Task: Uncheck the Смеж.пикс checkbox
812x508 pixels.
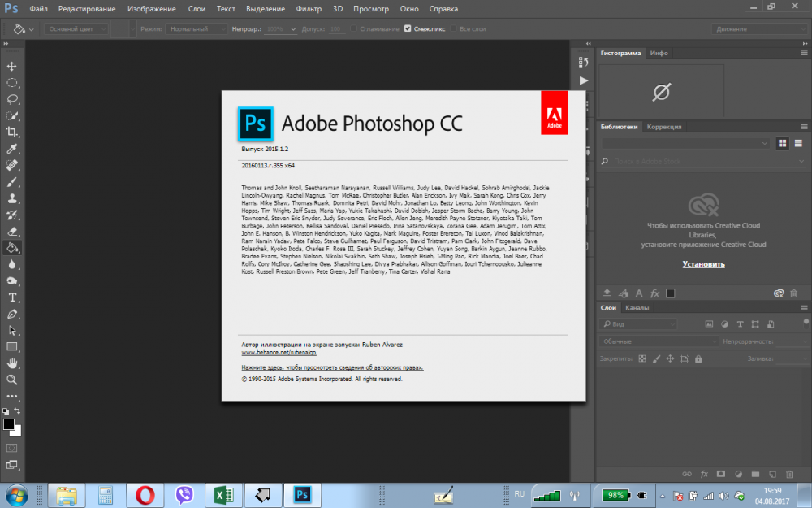Action: 408,28
